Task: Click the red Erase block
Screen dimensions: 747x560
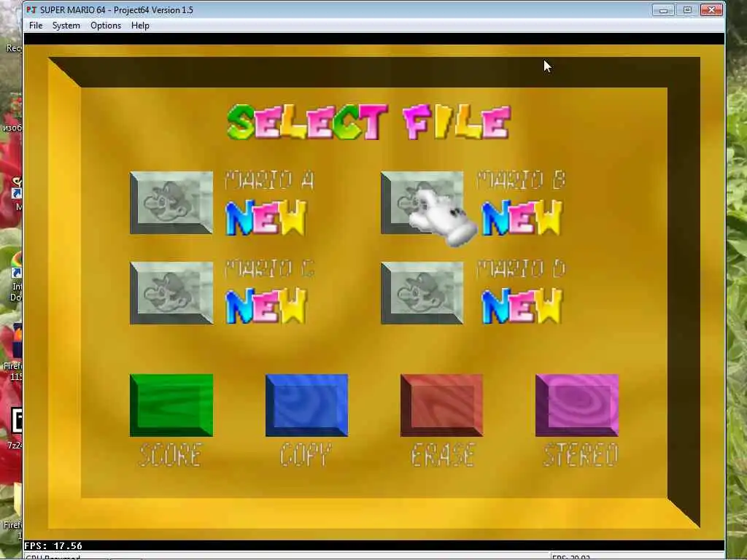Action: (441, 405)
